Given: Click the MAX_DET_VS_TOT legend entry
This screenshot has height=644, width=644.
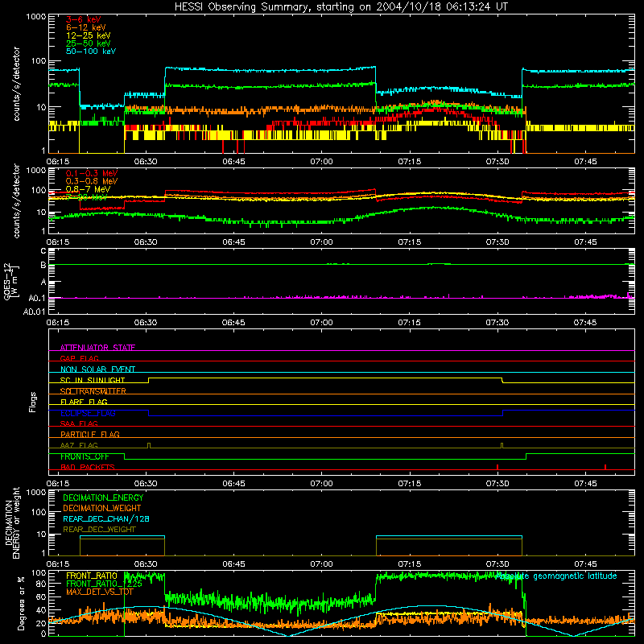Looking at the screenshot, I should click(x=99, y=592).
